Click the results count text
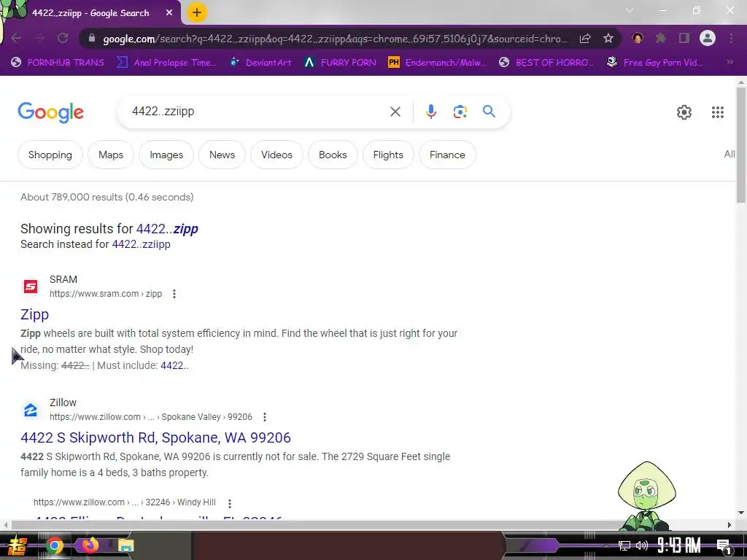The width and height of the screenshot is (747, 560). click(107, 197)
